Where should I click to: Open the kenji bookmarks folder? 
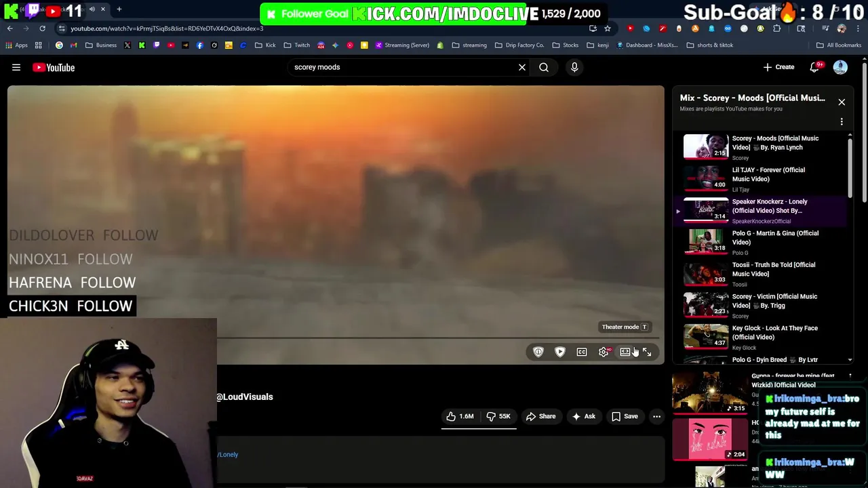pyautogui.click(x=597, y=45)
